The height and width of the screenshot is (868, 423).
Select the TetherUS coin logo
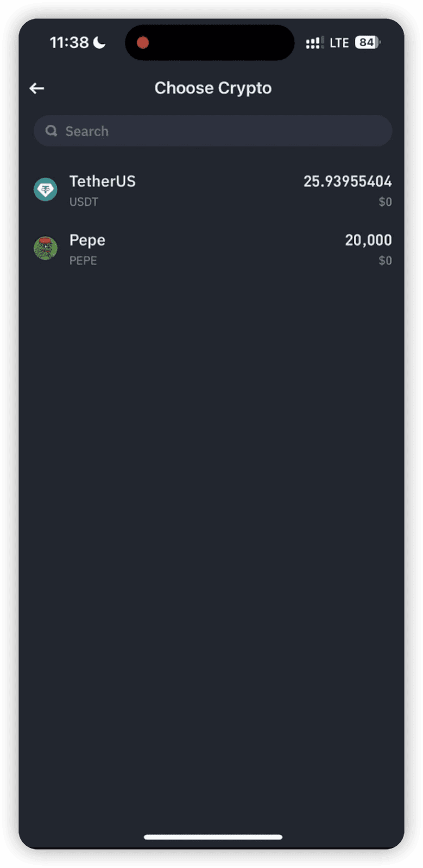(46, 190)
